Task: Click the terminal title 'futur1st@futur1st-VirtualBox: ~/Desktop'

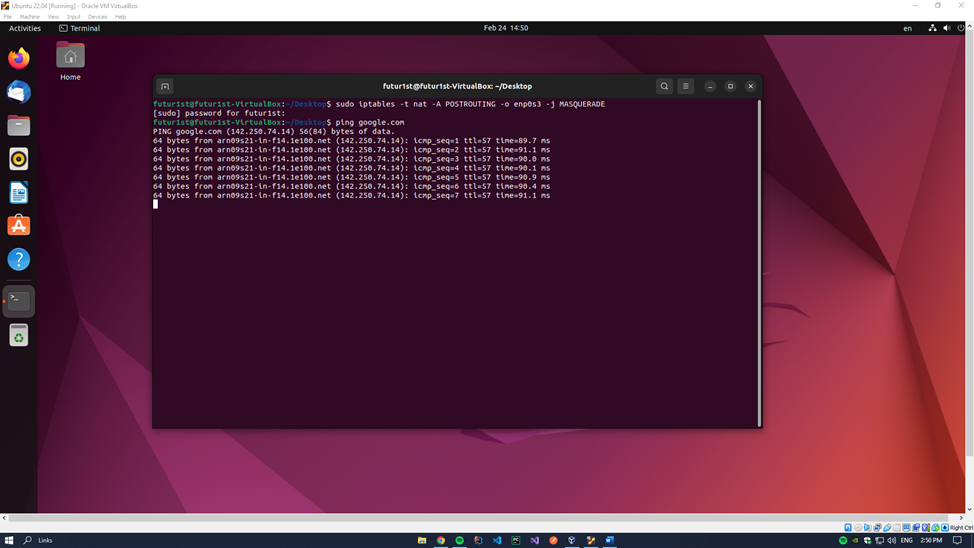Action: [457, 86]
